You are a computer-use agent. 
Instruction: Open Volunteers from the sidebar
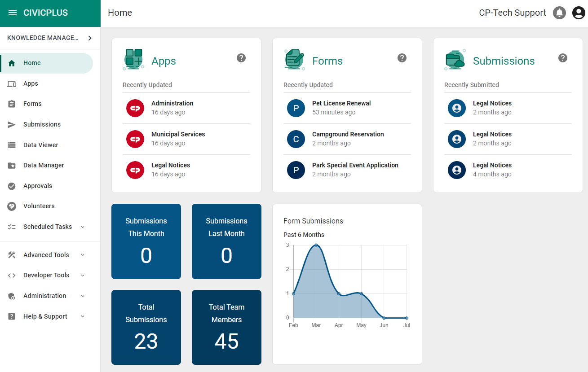pos(39,206)
